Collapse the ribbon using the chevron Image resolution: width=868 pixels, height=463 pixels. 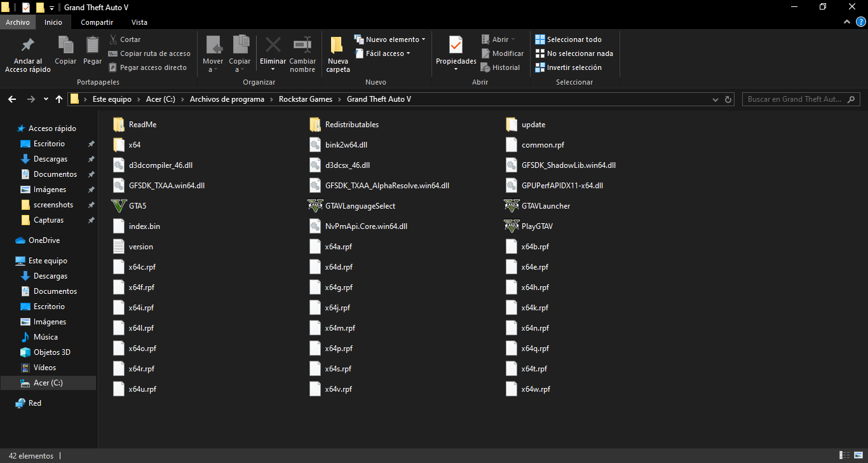pos(846,22)
